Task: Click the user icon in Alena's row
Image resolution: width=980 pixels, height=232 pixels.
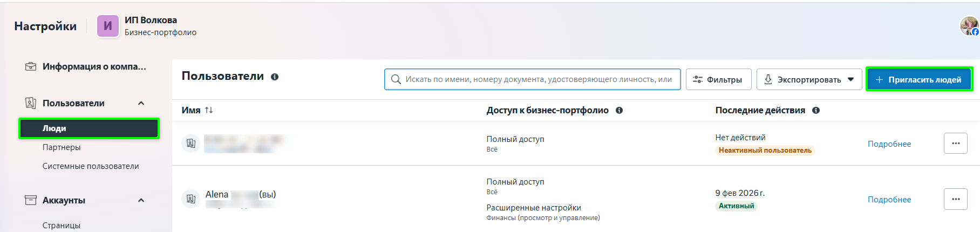Action: 190,199
